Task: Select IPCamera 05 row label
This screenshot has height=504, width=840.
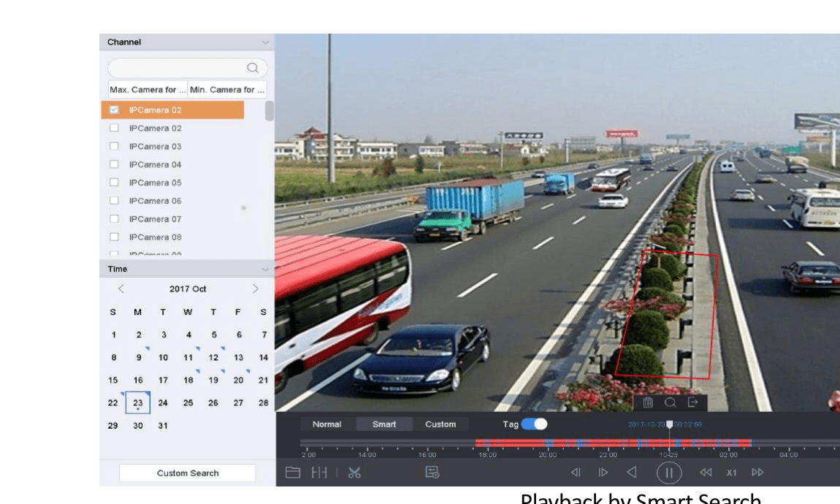Action: pyautogui.click(x=155, y=183)
